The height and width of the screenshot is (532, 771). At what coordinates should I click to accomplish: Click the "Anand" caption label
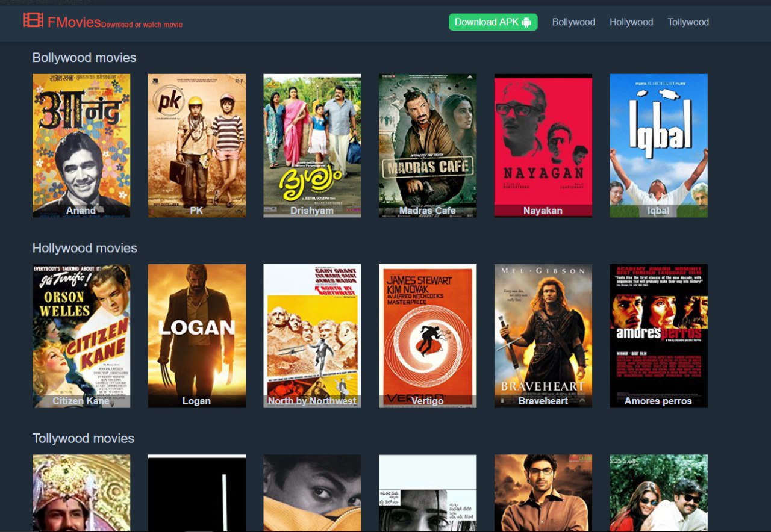[x=81, y=211]
